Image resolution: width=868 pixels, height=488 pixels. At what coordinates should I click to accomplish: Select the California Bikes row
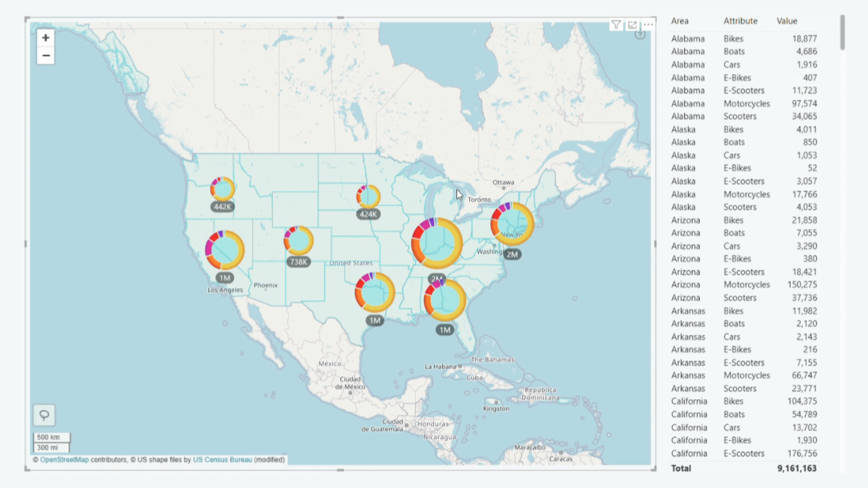coord(733,401)
